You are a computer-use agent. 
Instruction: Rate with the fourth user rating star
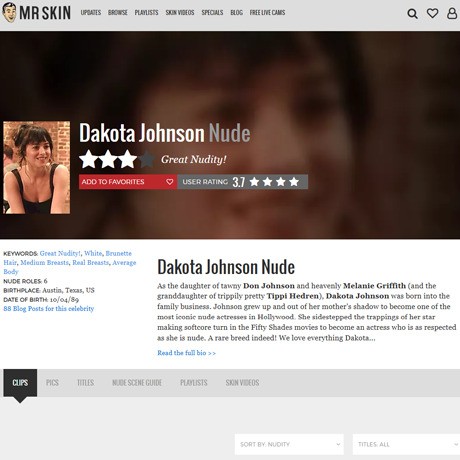[x=294, y=182]
